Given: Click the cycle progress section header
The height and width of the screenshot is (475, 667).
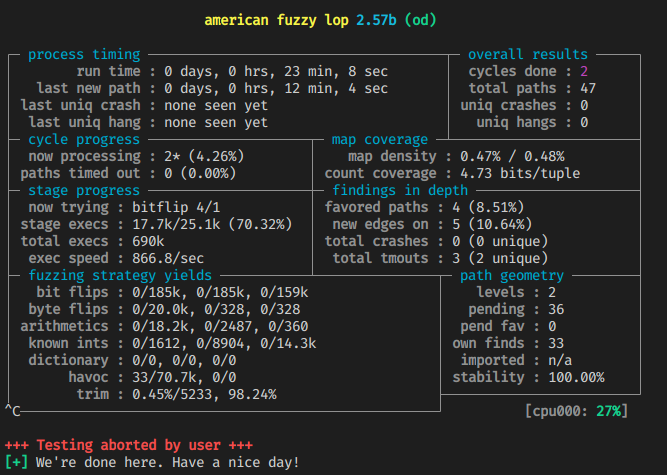Looking at the screenshot, I should coord(84,140).
